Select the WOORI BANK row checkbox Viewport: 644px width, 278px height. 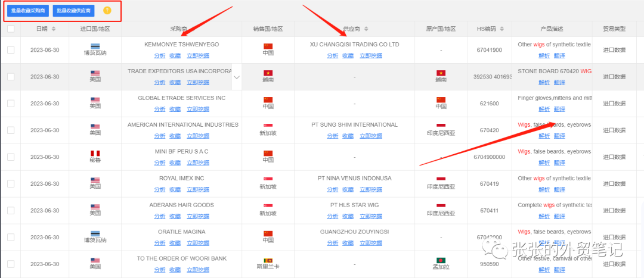coord(11,264)
